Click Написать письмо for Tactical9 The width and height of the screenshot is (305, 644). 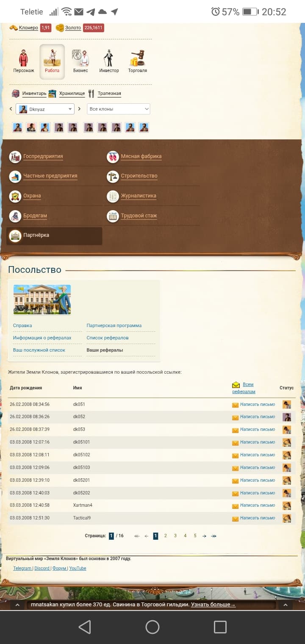coord(257,518)
